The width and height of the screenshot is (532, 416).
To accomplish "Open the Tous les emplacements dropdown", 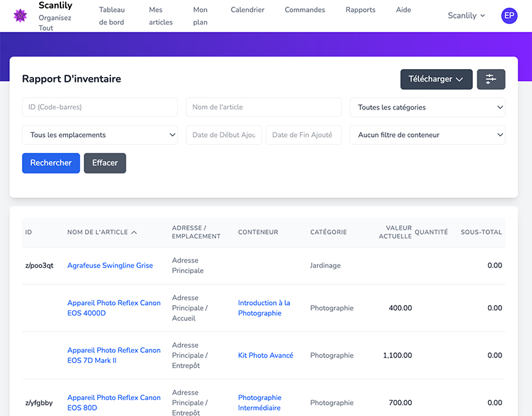I will (100, 135).
